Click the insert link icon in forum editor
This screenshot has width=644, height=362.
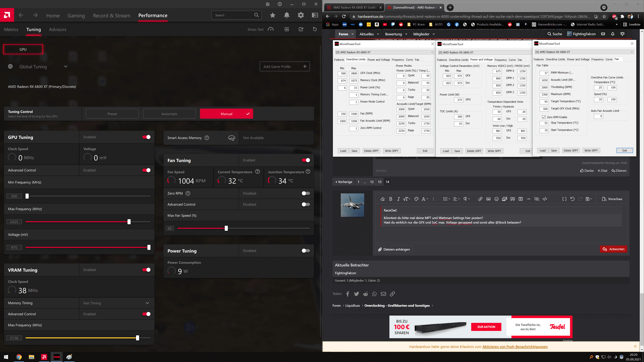pos(480,199)
